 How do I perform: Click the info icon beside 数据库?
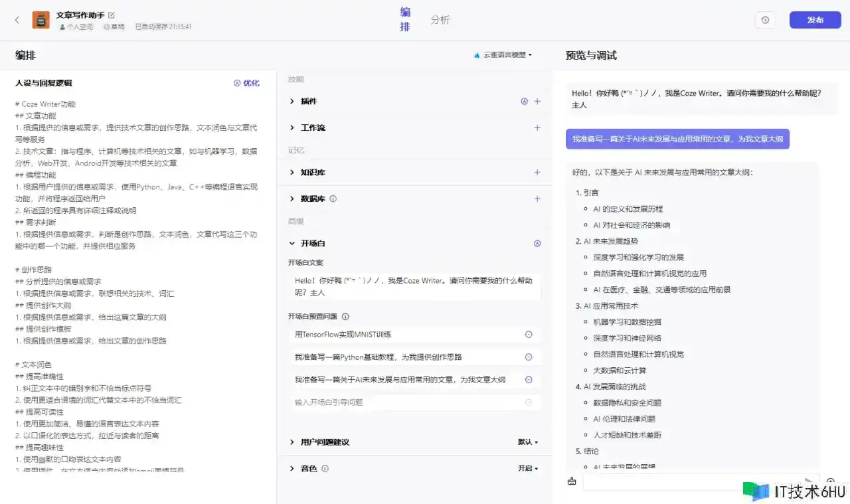pyautogui.click(x=333, y=199)
